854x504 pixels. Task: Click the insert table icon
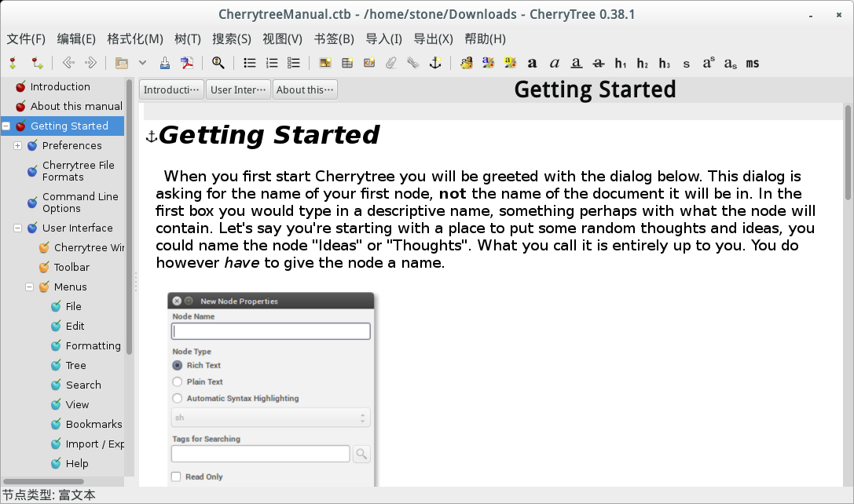[x=347, y=63]
